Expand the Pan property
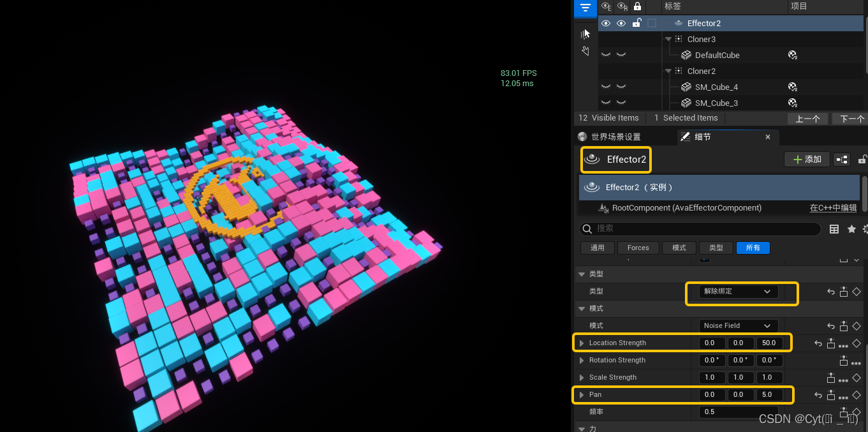The image size is (868, 432). click(581, 395)
